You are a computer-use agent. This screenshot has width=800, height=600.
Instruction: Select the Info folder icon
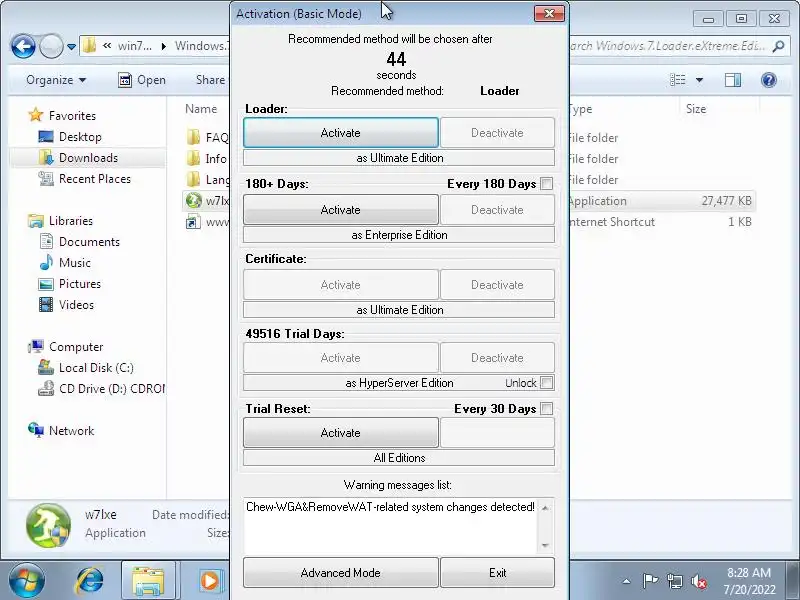(193, 158)
